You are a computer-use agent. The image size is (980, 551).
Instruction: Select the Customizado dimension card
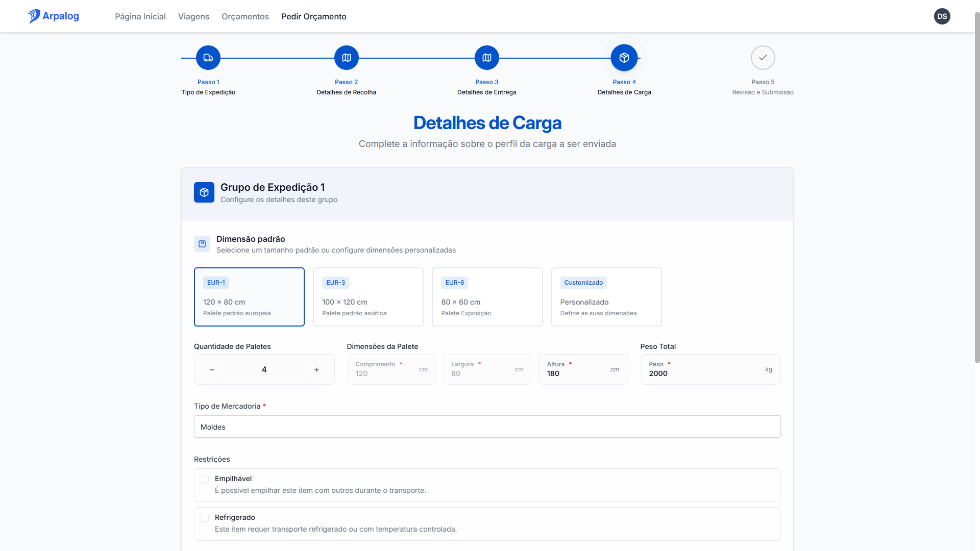606,296
